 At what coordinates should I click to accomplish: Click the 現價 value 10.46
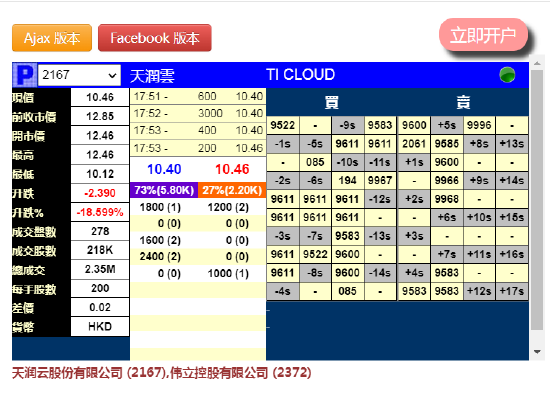pyautogui.click(x=100, y=97)
